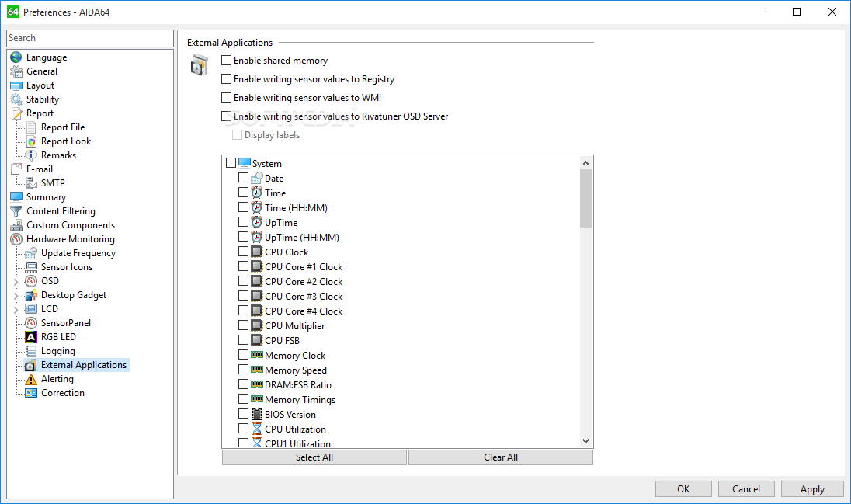Click the General settings icon
Viewport: 851px width, 504px height.
pyautogui.click(x=16, y=71)
